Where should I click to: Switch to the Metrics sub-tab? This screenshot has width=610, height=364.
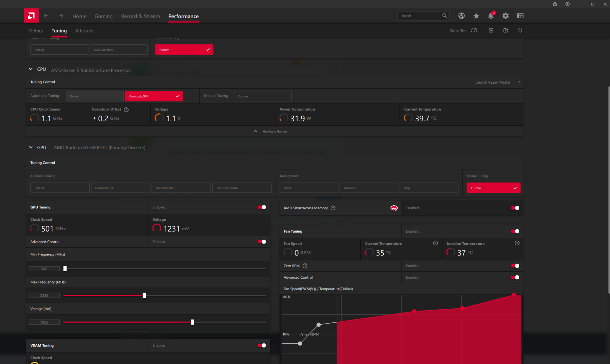click(36, 31)
